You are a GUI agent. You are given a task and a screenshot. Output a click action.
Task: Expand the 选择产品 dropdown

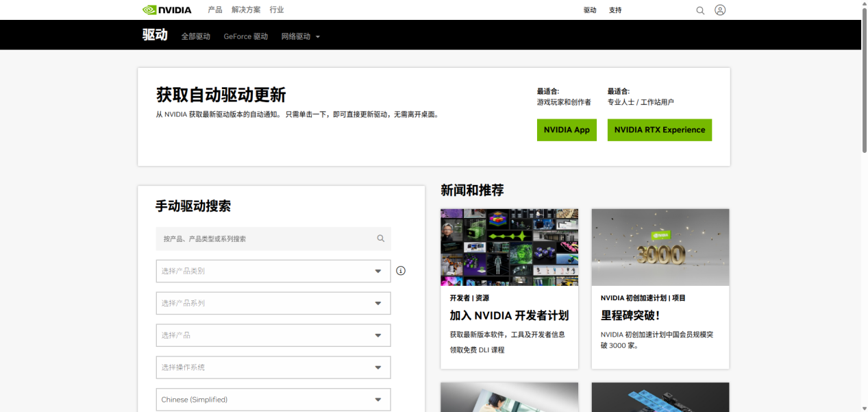tap(273, 335)
